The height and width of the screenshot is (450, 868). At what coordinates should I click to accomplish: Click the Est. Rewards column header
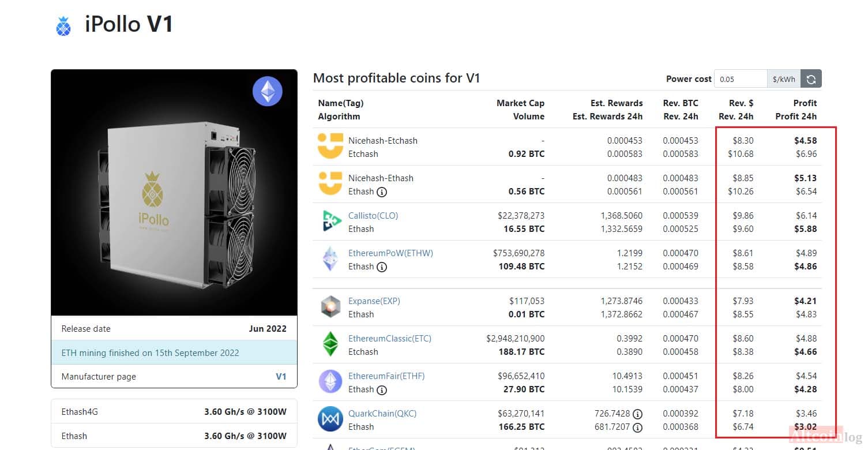[x=617, y=103]
